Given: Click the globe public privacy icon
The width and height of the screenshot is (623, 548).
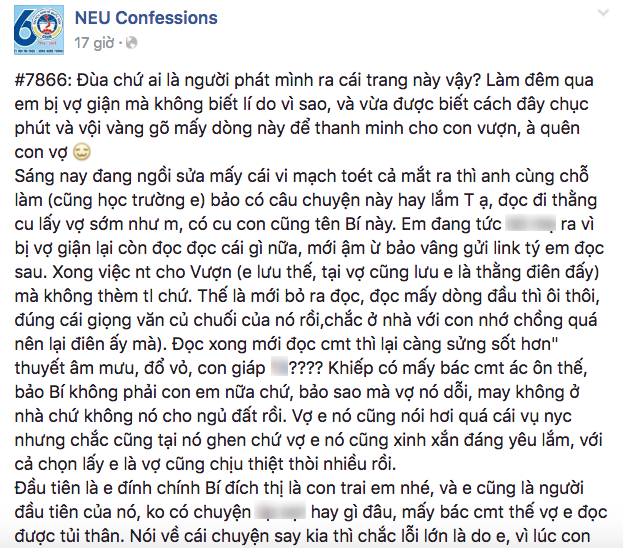Looking at the screenshot, I should 132,43.
